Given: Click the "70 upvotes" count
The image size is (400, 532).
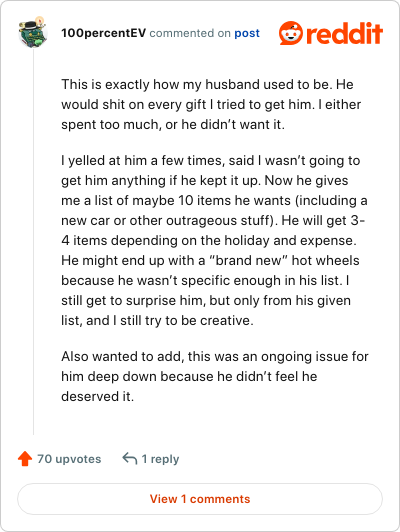Looking at the screenshot, I should 69,459.
